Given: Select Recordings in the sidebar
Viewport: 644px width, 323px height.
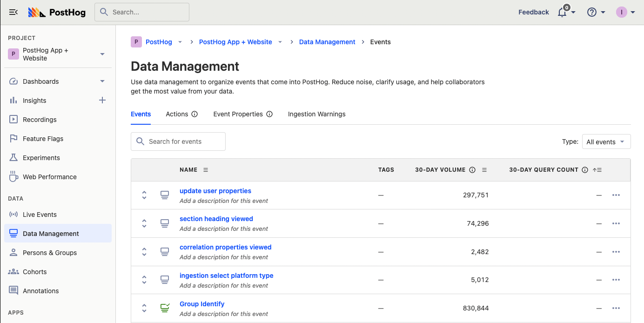Looking at the screenshot, I should [x=39, y=119].
